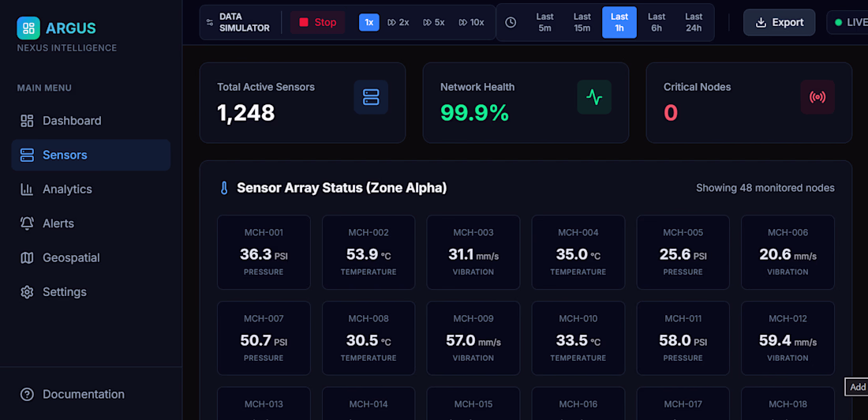Select the MCH-004 temperature card
868x420 pixels.
[578, 252]
